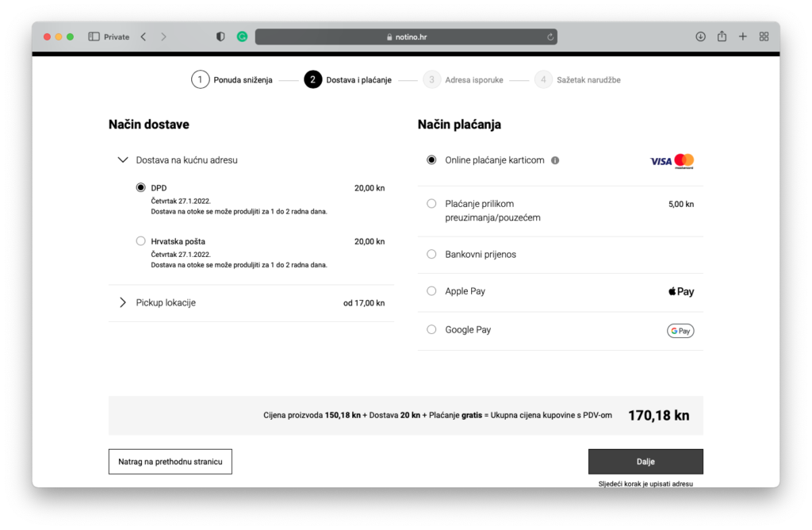The image size is (812, 530).
Task: Click Natrag na prethodnu stranicu button
Action: point(170,461)
